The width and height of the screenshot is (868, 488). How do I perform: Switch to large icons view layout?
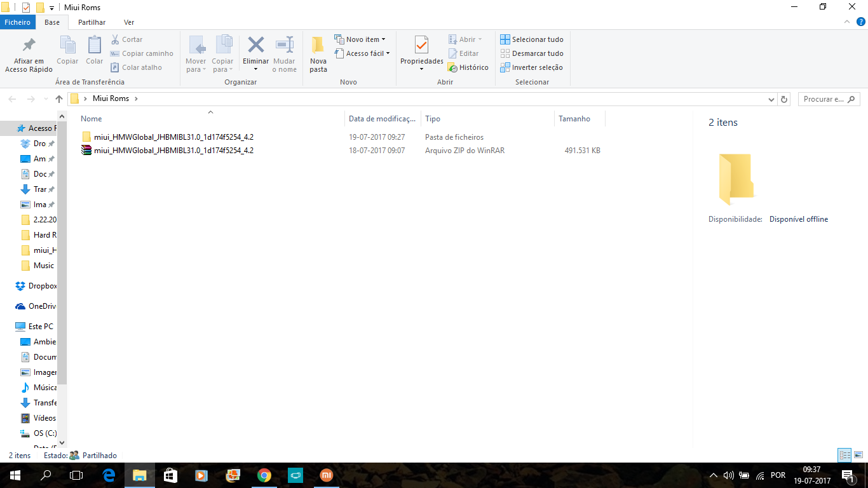pyautogui.click(x=858, y=455)
